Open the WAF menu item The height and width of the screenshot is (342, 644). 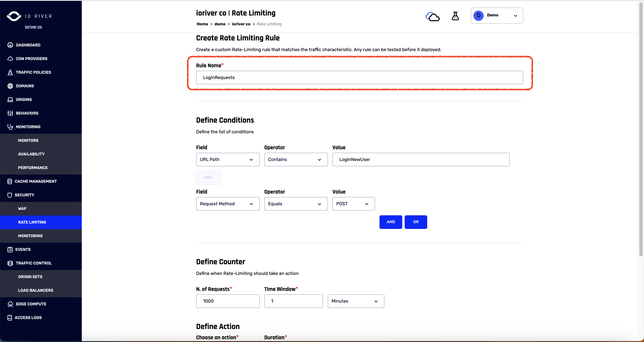(22, 208)
